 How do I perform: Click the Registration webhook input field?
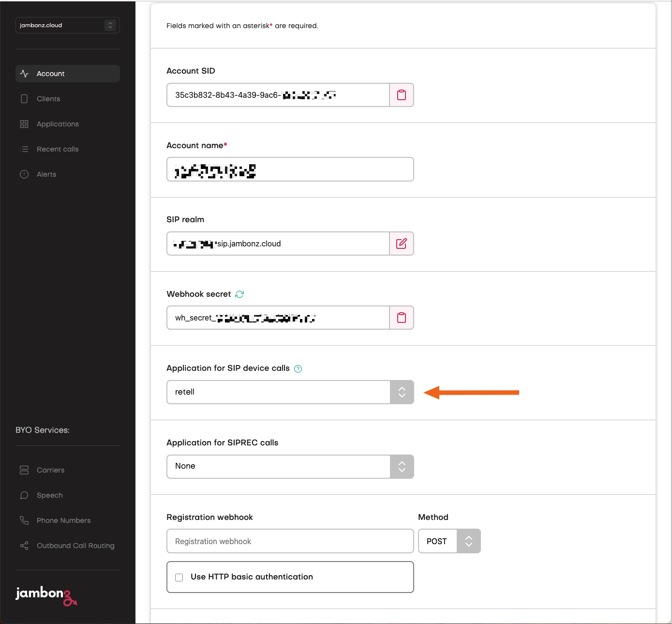pyautogui.click(x=290, y=541)
